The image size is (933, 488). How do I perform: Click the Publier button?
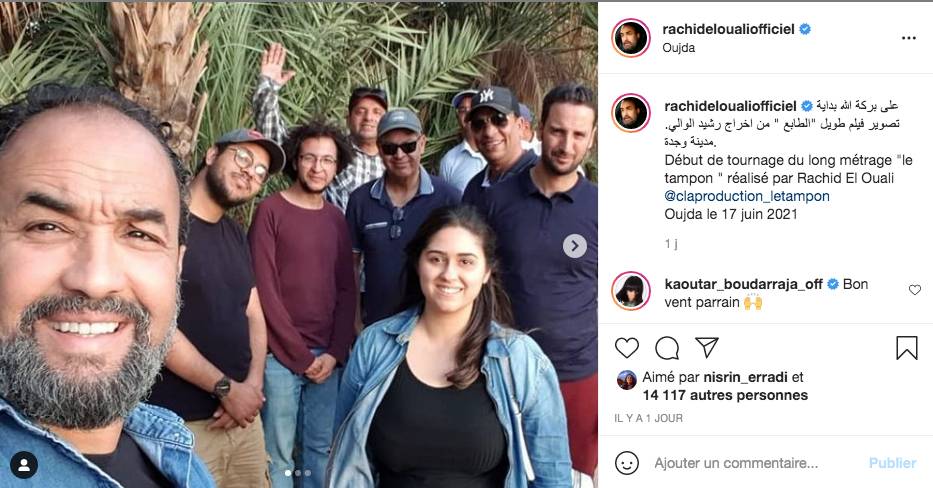pyautogui.click(x=892, y=462)
